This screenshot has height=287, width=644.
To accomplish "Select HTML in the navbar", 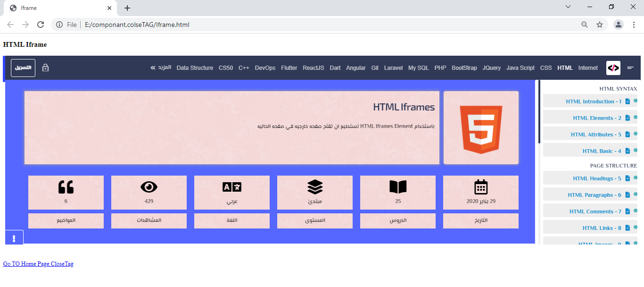I will click(565, 68).
